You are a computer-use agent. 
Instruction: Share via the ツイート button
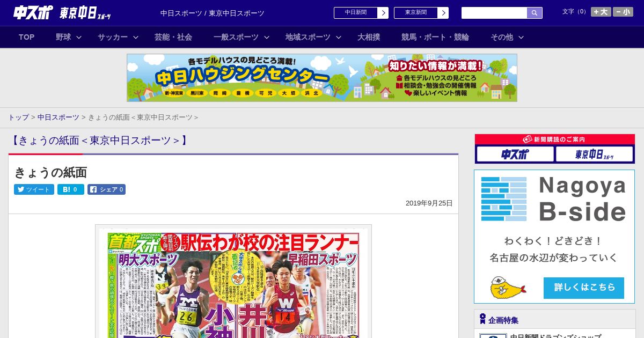[x=34, y=189]
